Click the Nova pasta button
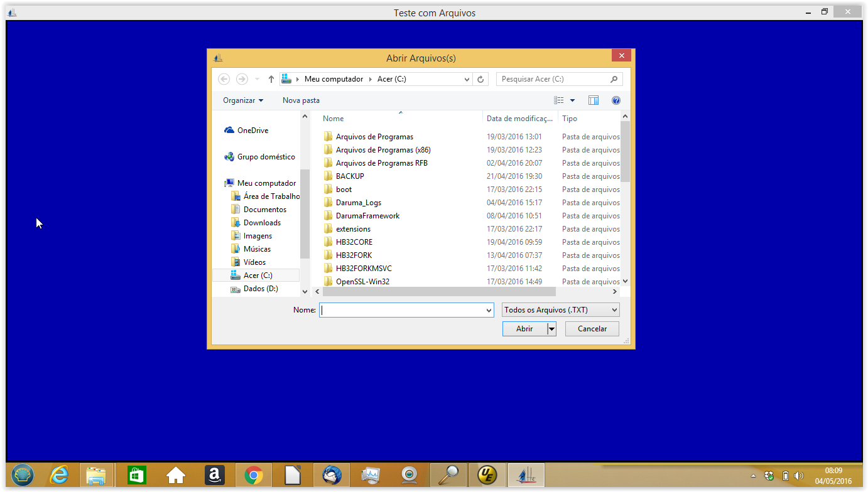868x492 pixels. (301, 100)
